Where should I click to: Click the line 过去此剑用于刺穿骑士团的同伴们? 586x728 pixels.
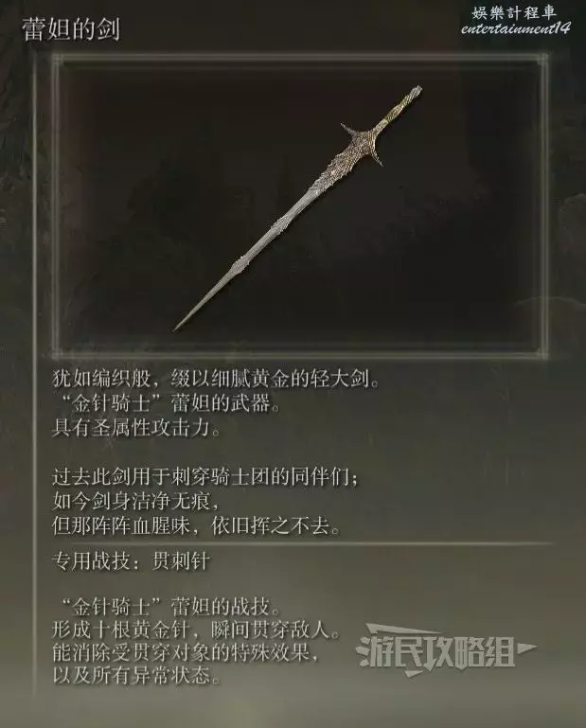pos(204,477)
